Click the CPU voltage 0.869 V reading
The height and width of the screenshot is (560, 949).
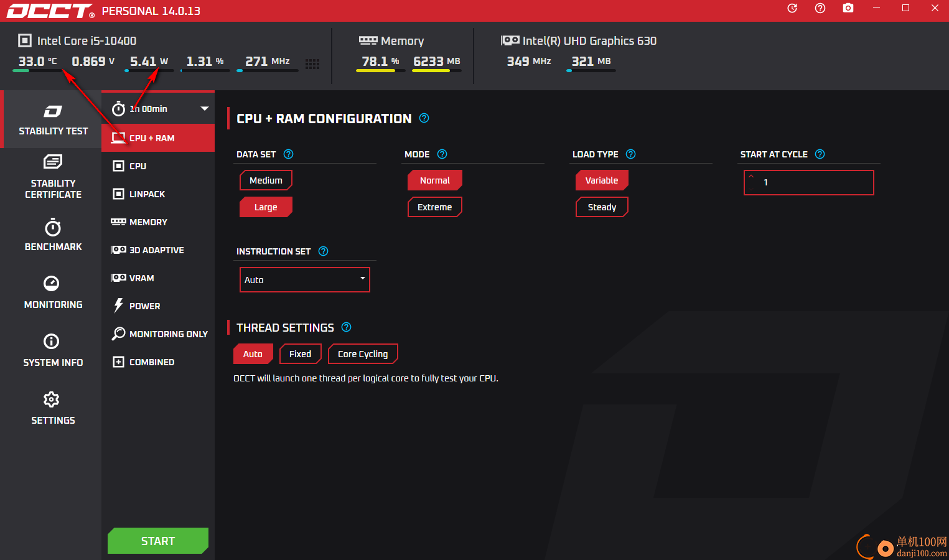[x=93, y=62]
